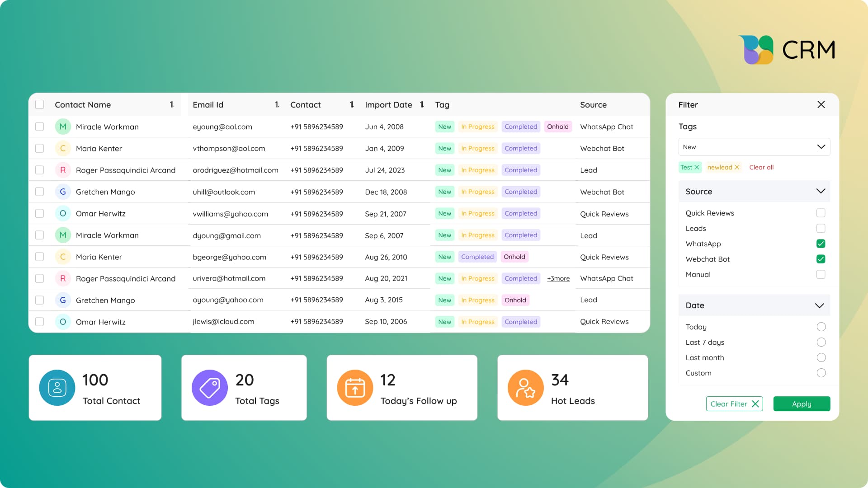
Task: Uncheck the WhatsApp source checkbox
Action: click(821, 244)
